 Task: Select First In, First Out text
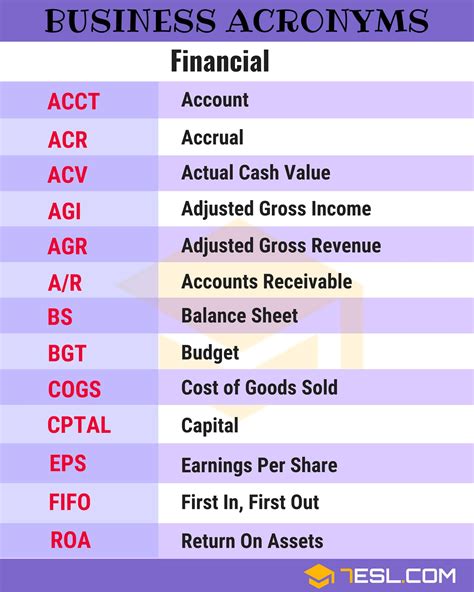pos(250,503)
